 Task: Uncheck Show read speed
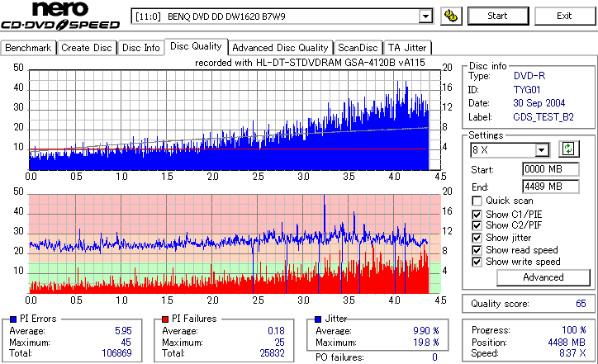point(477,250)
